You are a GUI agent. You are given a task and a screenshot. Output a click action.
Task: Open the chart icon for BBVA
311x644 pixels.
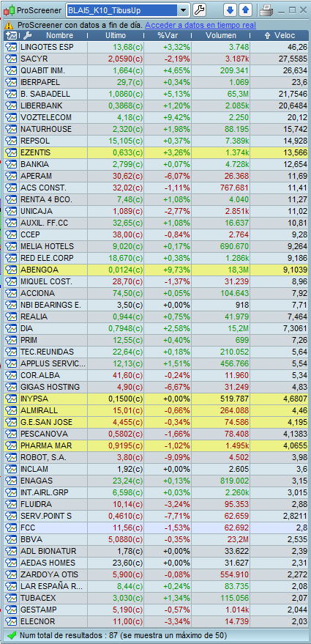pyautogui.click(x=10, y=539)
